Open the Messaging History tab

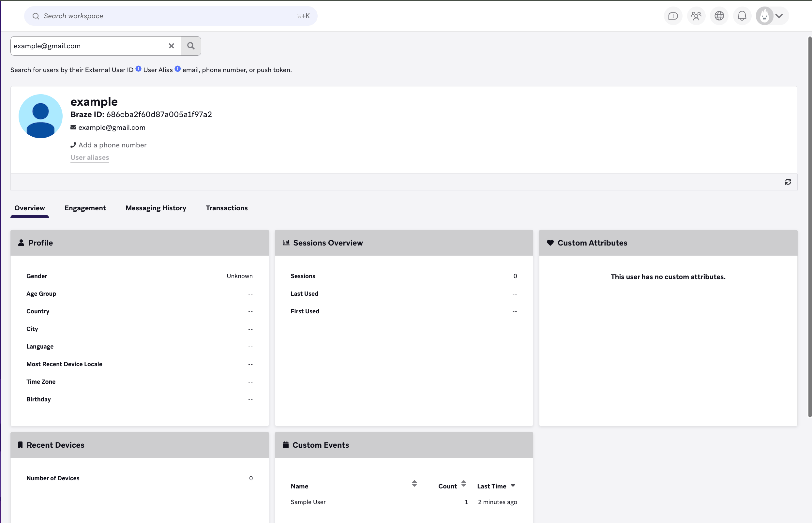pos(156,208)
